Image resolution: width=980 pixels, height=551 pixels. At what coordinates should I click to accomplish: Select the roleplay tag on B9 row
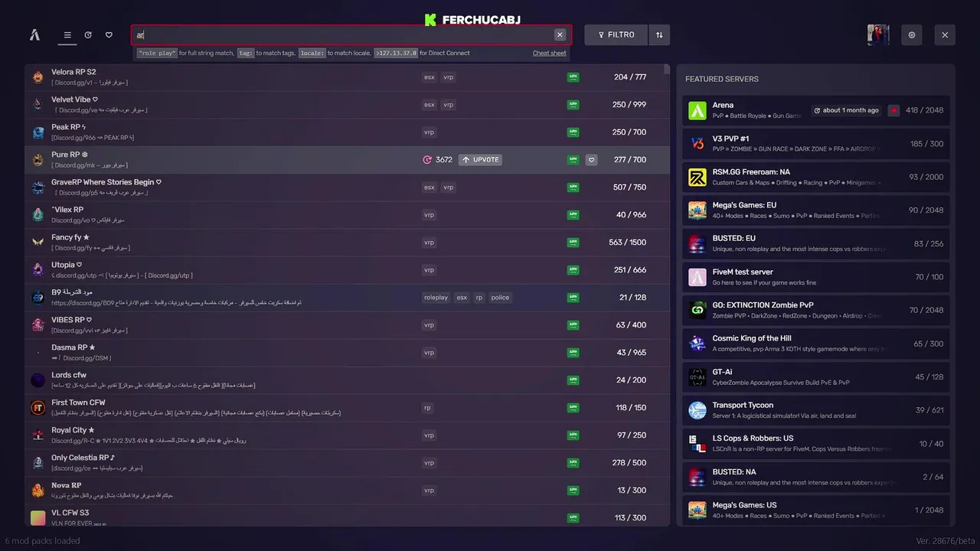click(x=436, y=298)
